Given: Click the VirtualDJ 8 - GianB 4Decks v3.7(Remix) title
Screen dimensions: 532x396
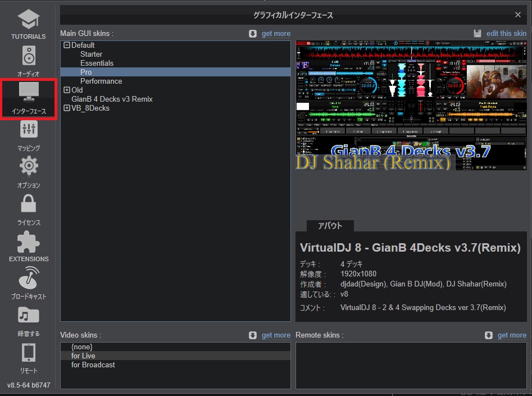Looking at the screenshot, I should click(x=410, y=248).
